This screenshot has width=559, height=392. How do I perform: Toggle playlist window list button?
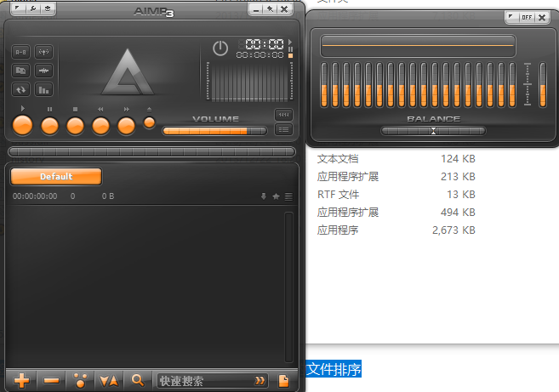click(284, 129)
